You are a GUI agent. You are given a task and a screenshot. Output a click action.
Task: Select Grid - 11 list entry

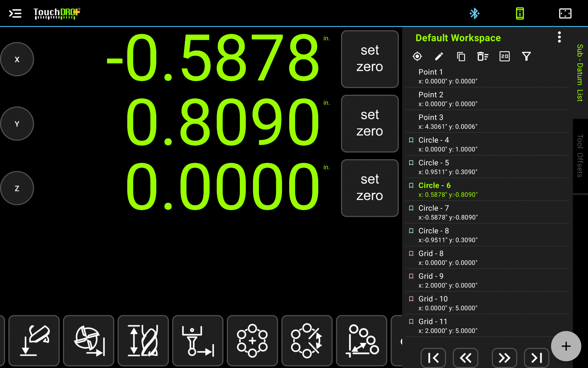487,326
